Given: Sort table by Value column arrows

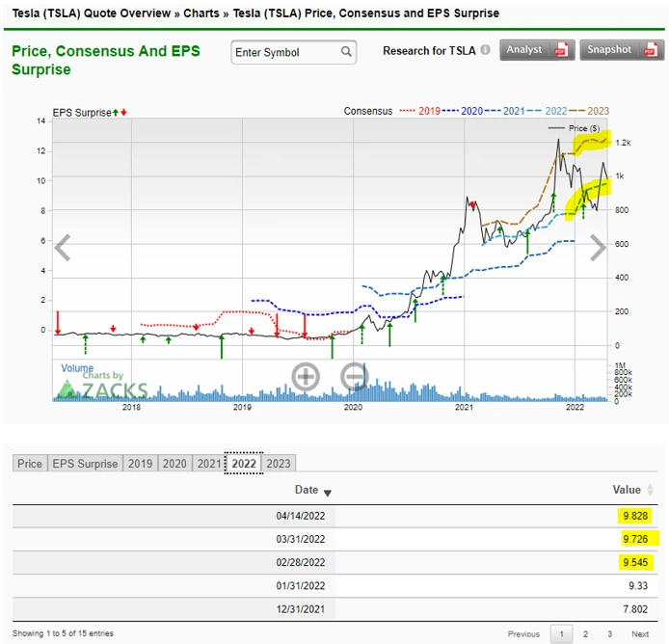Looking at the screenshot, I should [x=651, y=490].
